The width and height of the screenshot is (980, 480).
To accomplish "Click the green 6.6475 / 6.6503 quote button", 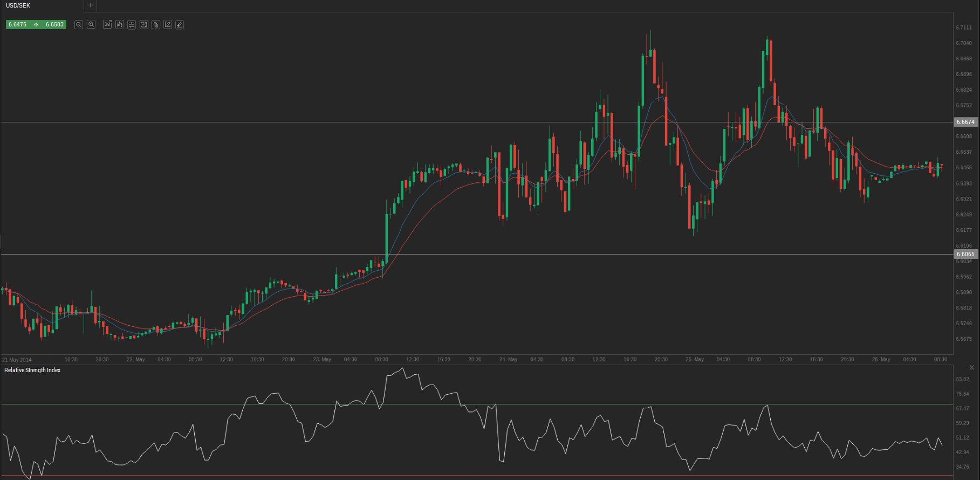I will 36,25.
